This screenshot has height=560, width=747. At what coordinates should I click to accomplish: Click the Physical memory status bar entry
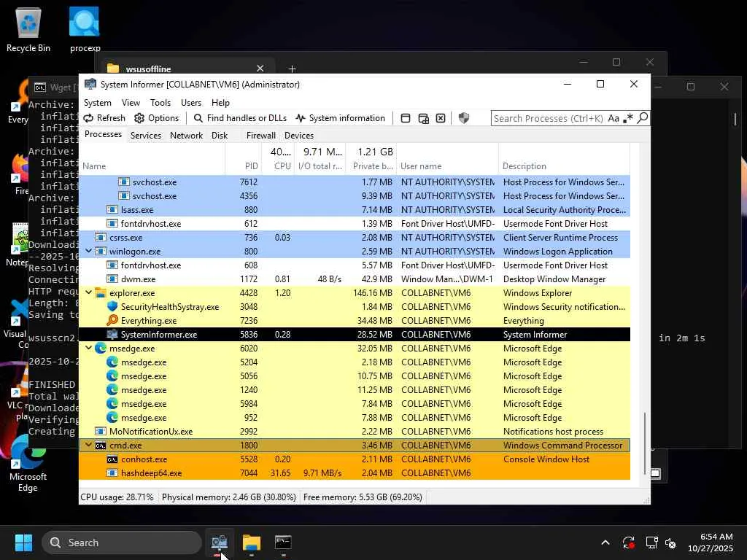click(x=228, y=497)
